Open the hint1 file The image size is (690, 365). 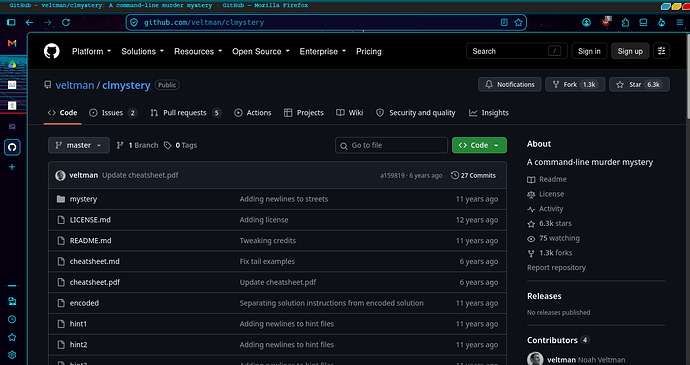(x=78, y=324)
